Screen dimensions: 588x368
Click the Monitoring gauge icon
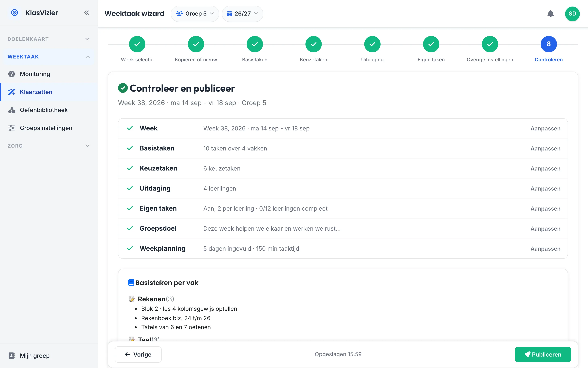pos(11,74)
